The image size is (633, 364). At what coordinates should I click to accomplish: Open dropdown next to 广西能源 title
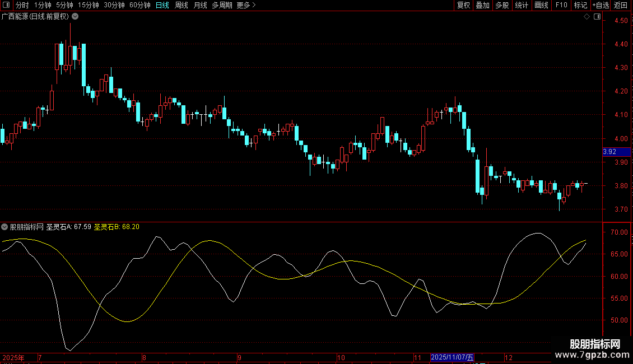(75, 17)
